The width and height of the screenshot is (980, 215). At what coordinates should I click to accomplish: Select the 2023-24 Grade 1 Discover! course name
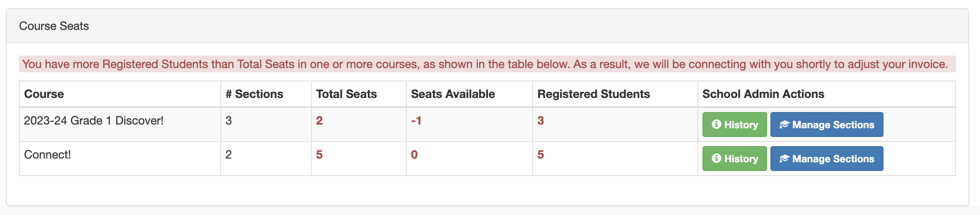pyautogui.click(x=94, y=121)
